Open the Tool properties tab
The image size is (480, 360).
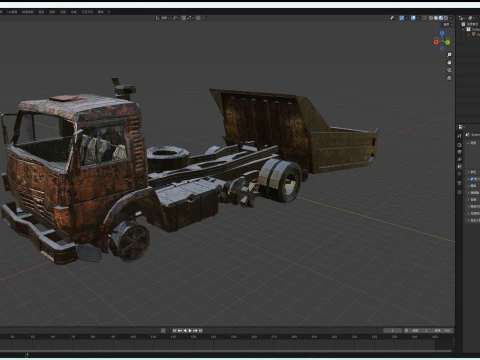point(459,136)
